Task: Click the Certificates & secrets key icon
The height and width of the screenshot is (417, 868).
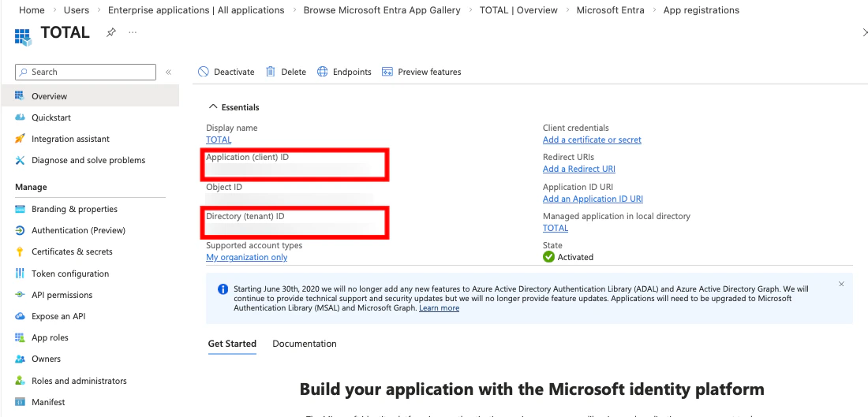Action: (x=20, y=251)
